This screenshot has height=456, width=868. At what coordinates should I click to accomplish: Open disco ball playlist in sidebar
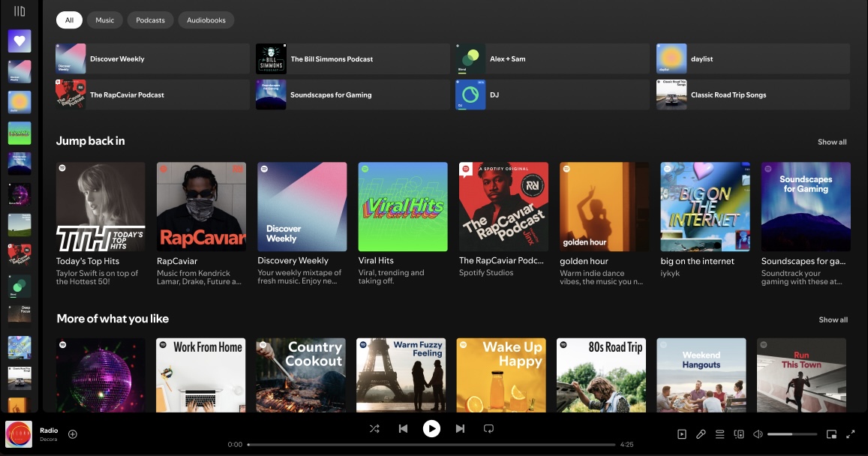20,194
